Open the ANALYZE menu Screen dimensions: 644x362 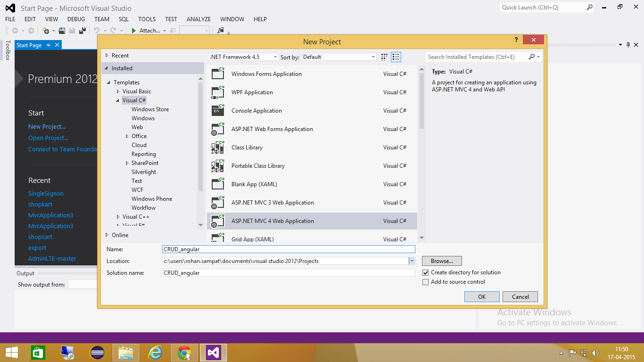199,19
